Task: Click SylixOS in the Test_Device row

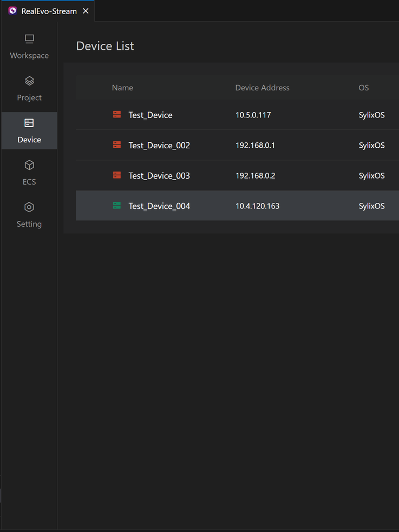Action: (x=371, y=115)
